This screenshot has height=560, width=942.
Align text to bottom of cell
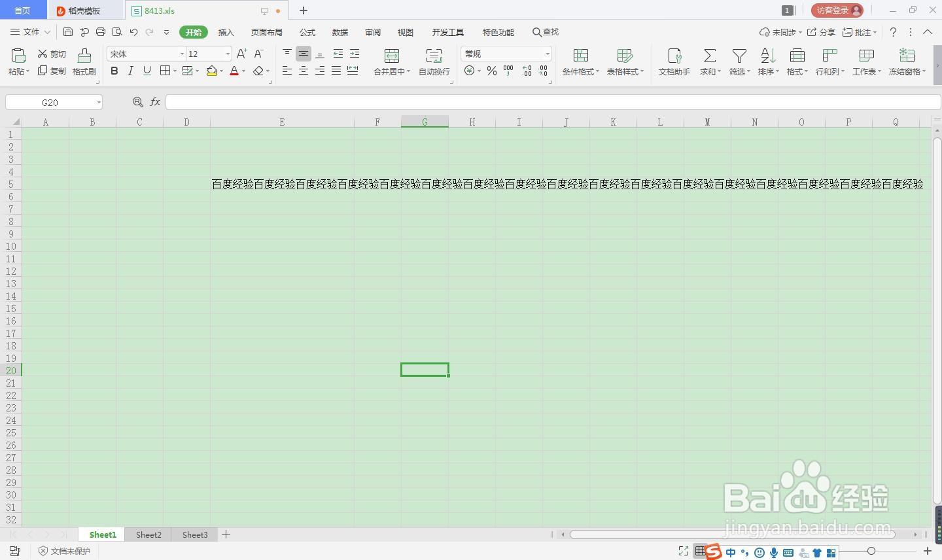coord(320,54)
